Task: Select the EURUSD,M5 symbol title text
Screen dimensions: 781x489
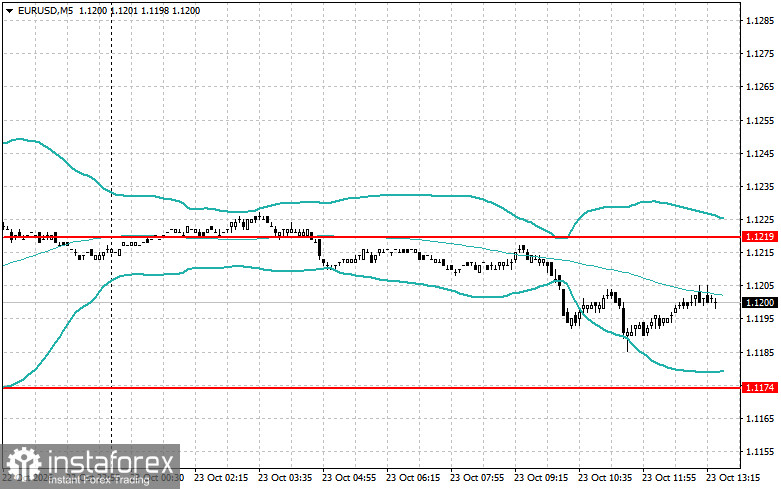Action: pyautogui.click(x=45, y=10)
